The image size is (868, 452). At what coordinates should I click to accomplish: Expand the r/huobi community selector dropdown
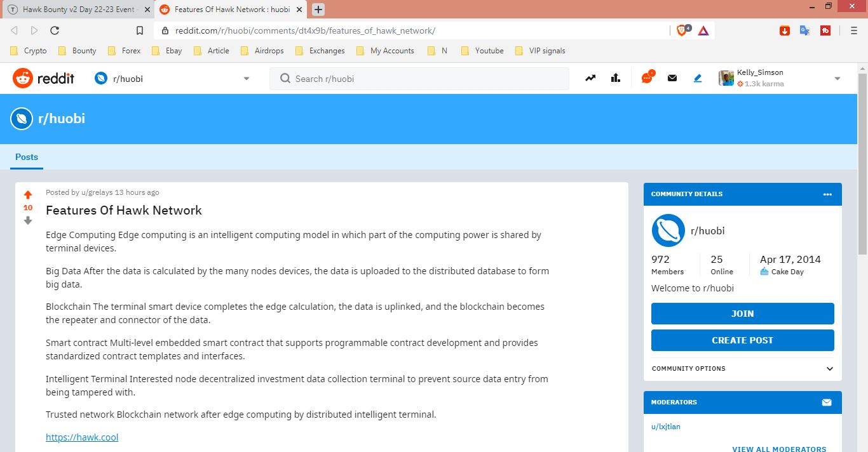click(x=247, y=79)
